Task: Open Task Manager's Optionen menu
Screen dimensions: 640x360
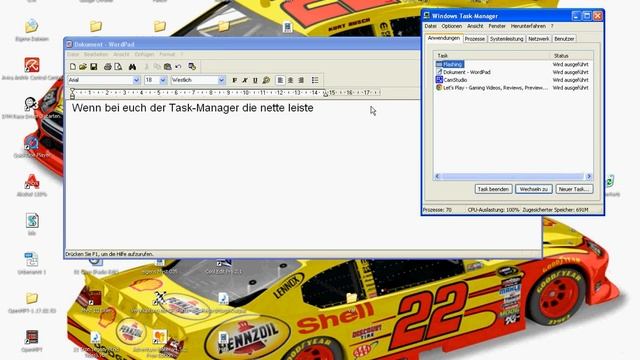Action: 451,26
